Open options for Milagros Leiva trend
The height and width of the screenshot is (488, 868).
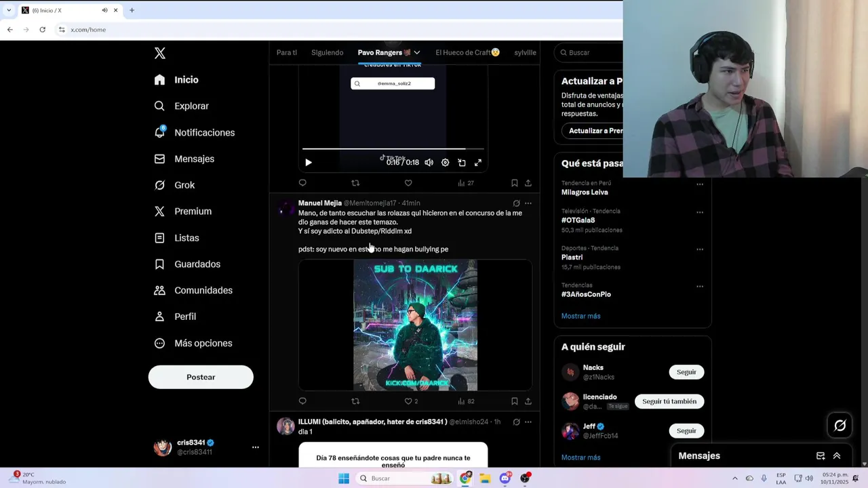700,184
